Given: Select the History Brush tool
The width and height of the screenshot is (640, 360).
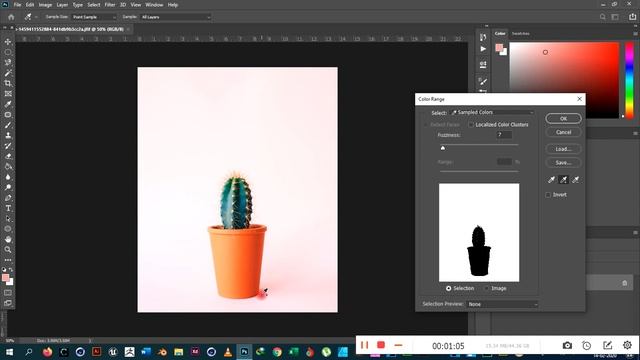Looking at the screenshot, I should pos(8,146).
